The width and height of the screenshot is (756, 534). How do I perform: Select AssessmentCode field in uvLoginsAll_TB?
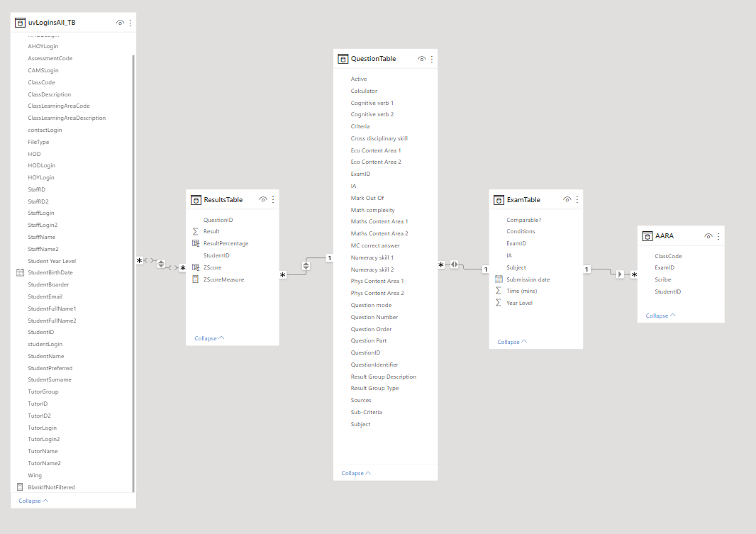click(x=50, y=58)
